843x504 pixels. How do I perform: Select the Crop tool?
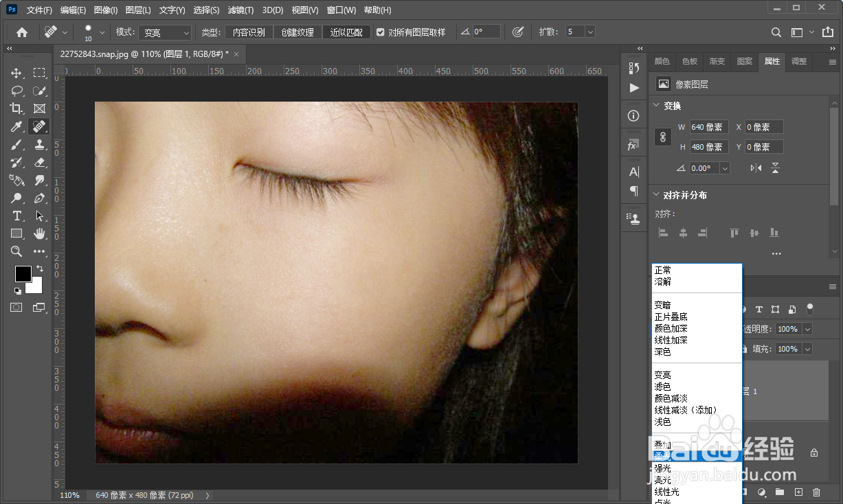(x=16, y=108)
